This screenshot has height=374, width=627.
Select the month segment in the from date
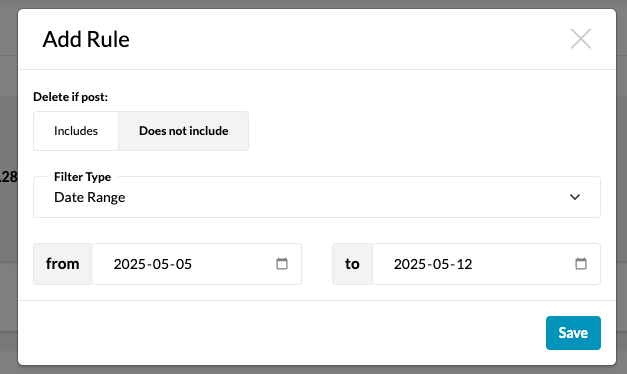click(x=161, y=264)
